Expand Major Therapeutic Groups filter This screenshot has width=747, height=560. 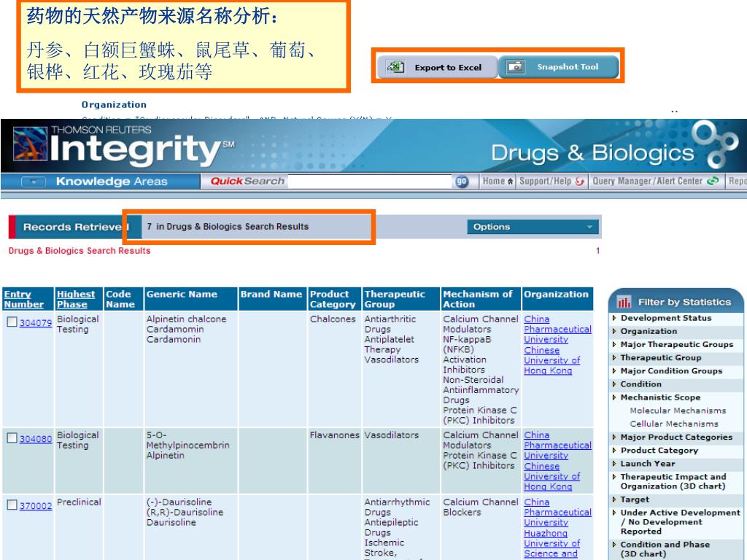pyautogui.click(x=614, y=344)
